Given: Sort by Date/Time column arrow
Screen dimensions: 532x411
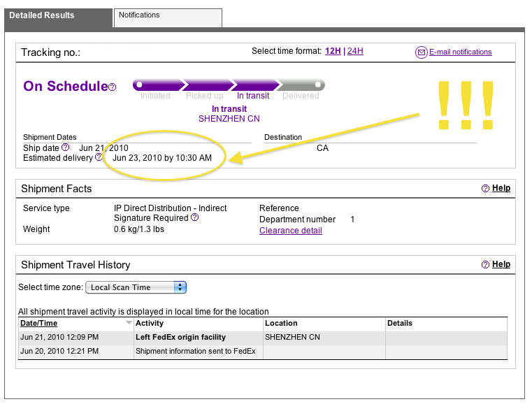Looking at the screenshot, I should click(x=128, y=324).
